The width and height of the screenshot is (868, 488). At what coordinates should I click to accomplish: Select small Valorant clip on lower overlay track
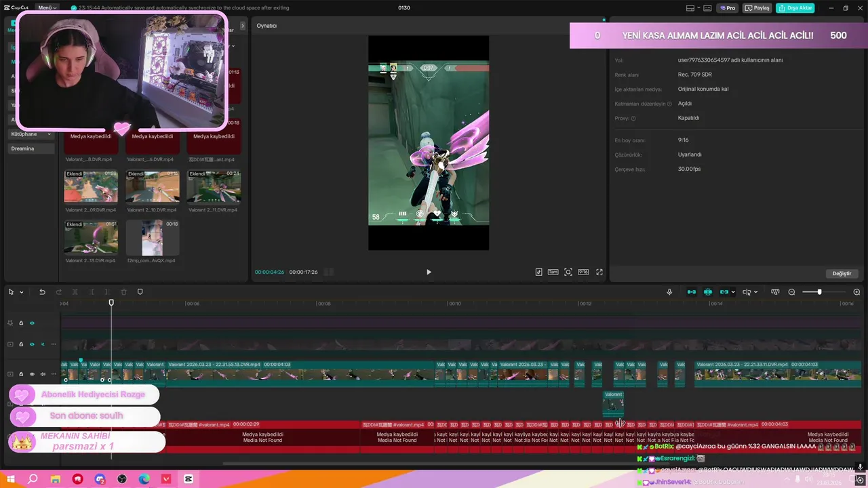pos(613,403)
